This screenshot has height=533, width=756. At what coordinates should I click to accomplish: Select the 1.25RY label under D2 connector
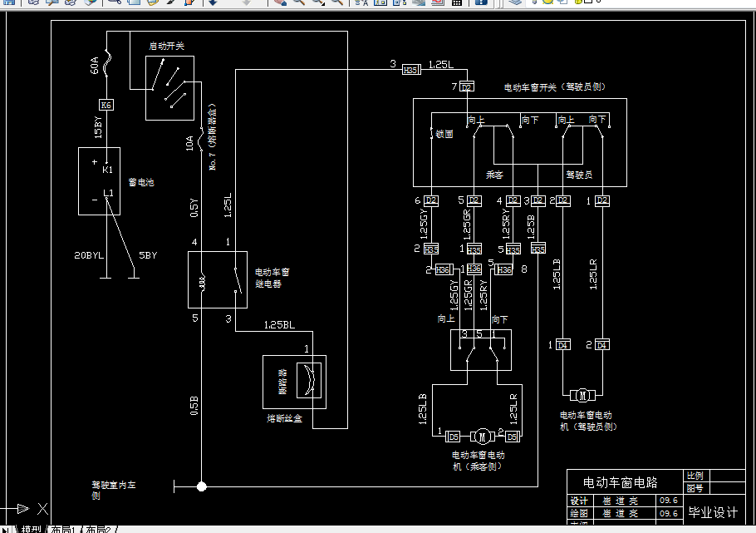[x=506, y=224]
